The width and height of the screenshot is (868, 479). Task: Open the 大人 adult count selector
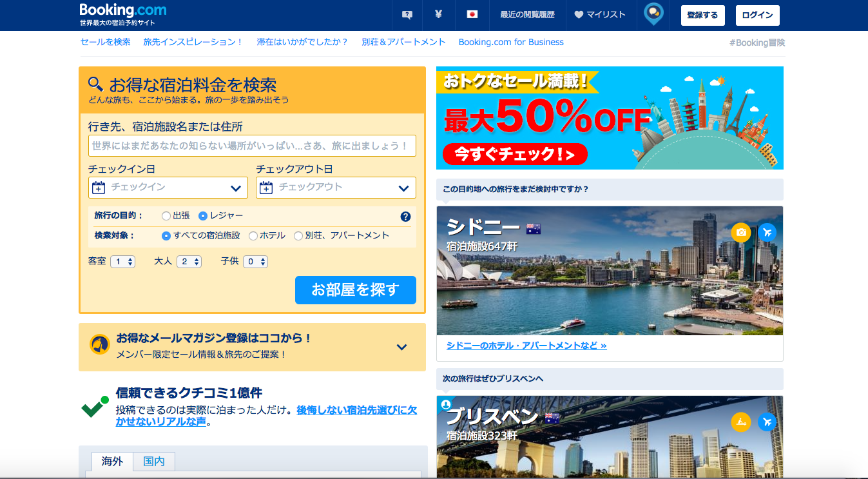(189, 262)
